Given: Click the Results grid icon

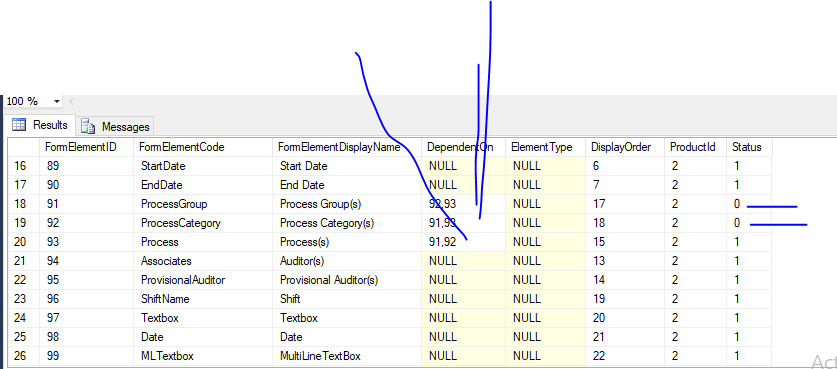Looking at the screenshot, I should pos(19,125).
